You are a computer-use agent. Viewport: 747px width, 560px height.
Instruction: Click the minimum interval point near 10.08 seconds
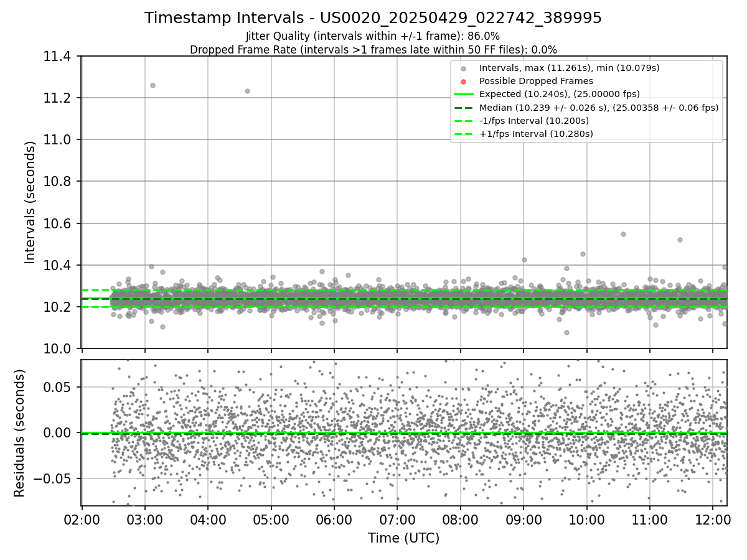(566, 332)
